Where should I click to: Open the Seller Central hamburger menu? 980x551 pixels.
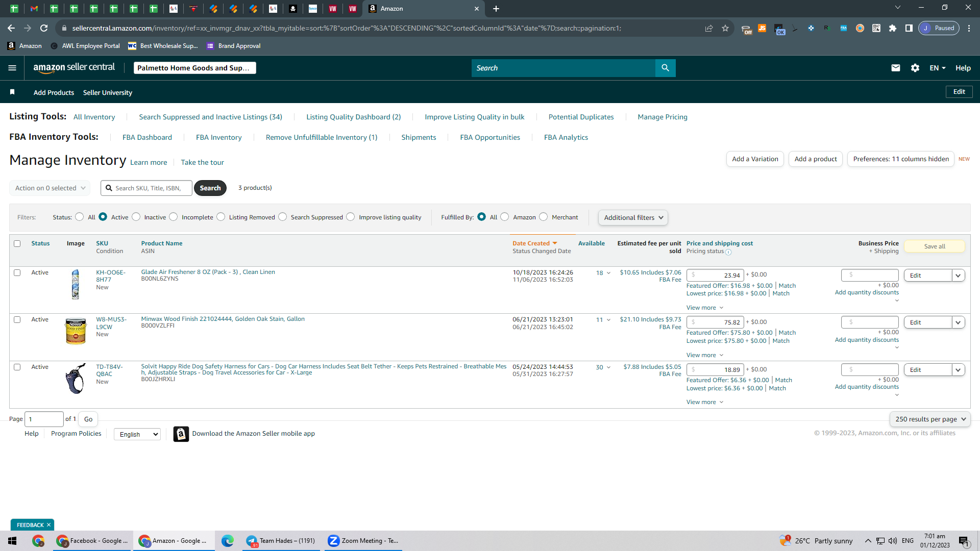pos(12,68)
